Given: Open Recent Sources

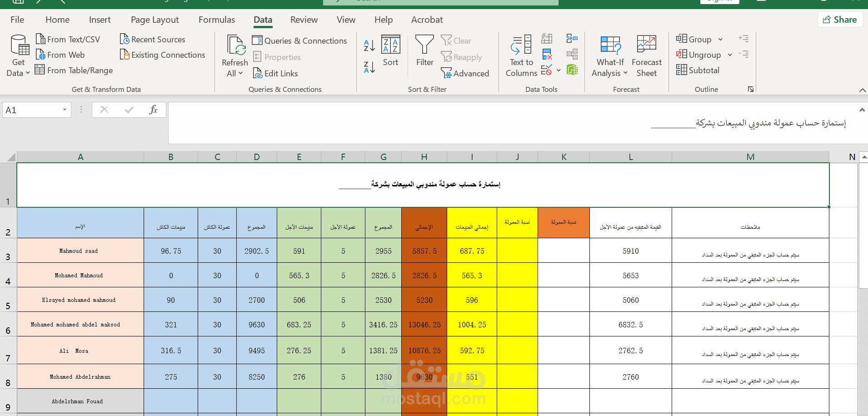Looking at the screenshot, I should [153, 39].
